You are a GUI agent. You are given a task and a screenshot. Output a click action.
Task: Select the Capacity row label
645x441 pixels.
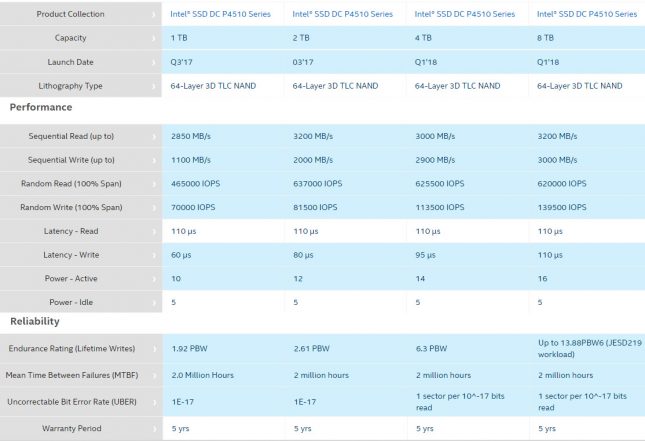pos(70,38)
